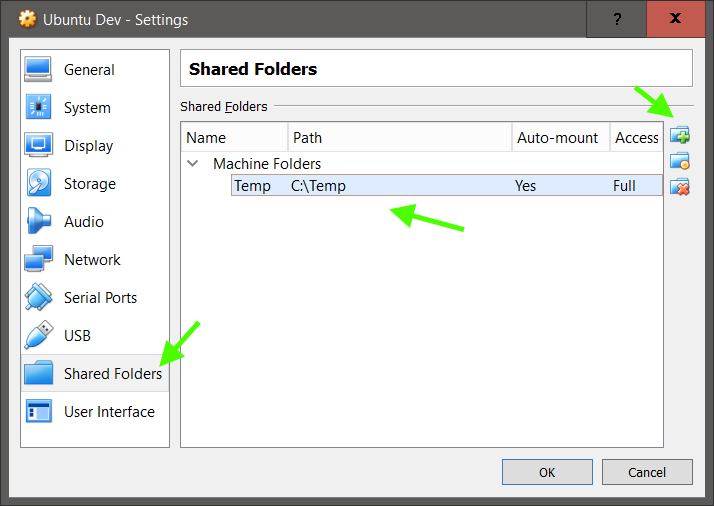Screen dimensions: 714x506
Task: Select the Display monitor icon
Action: [x=38, y=145]
